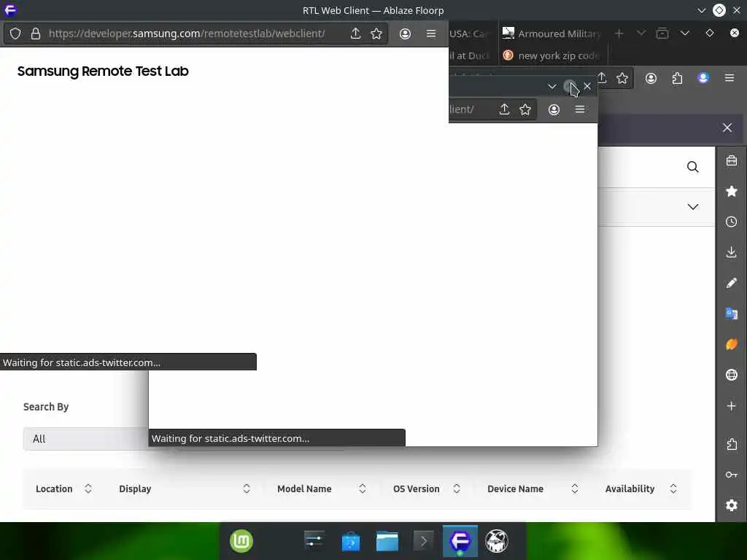
Task: Expand the collapsed section chevron below search
Action: click(693, 206)
